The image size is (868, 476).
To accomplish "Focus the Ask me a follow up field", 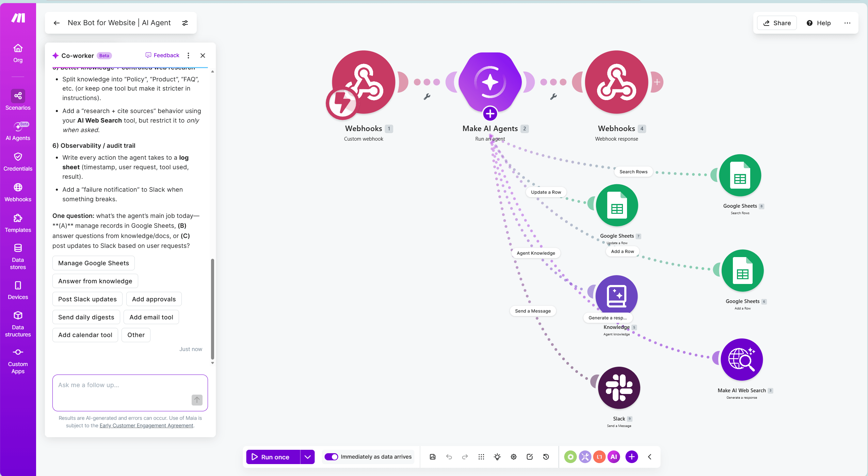I will tap(130, 393).
